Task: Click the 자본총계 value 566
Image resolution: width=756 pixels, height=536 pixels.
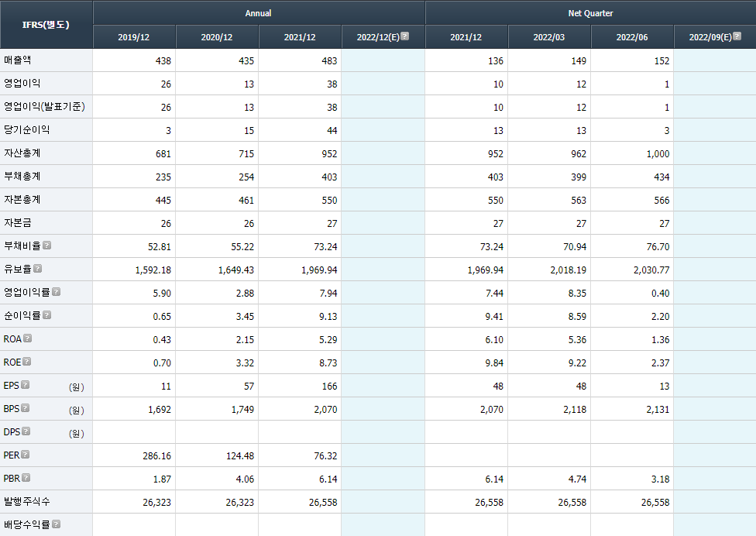Action: coord(661,200)
